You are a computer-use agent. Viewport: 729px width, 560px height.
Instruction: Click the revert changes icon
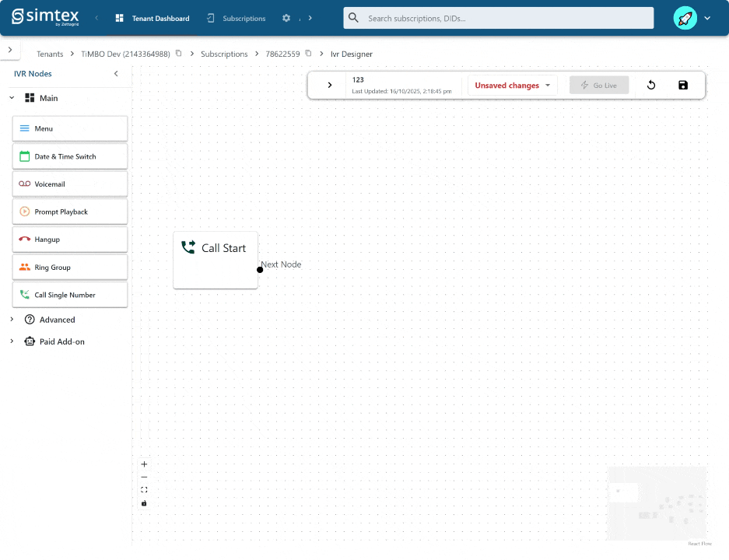coord(651,86)
